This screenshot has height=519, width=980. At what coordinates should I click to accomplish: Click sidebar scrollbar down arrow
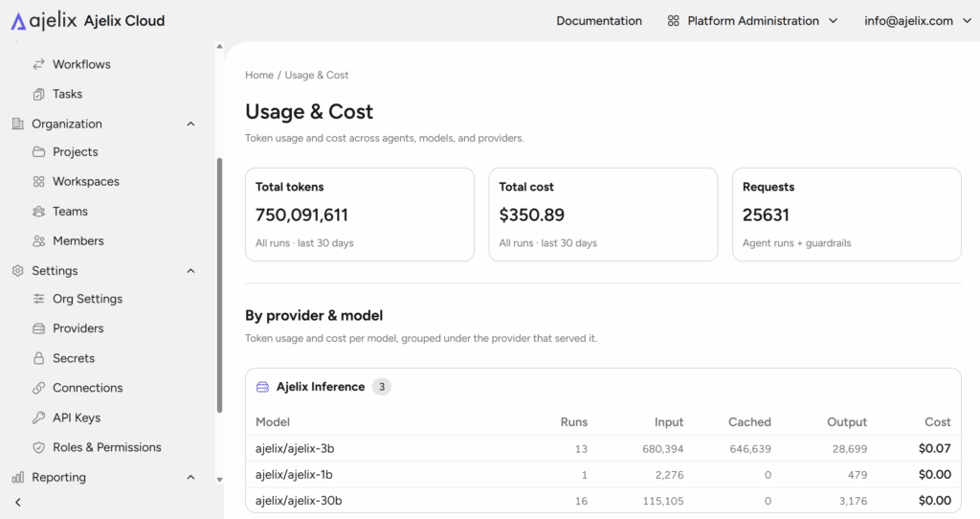(x=219, y=480)
